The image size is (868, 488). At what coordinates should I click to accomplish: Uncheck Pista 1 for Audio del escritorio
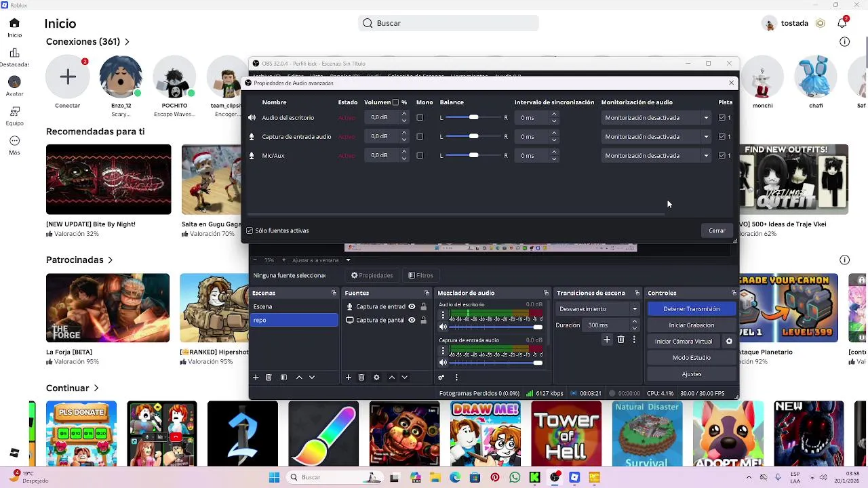[722, 118]
